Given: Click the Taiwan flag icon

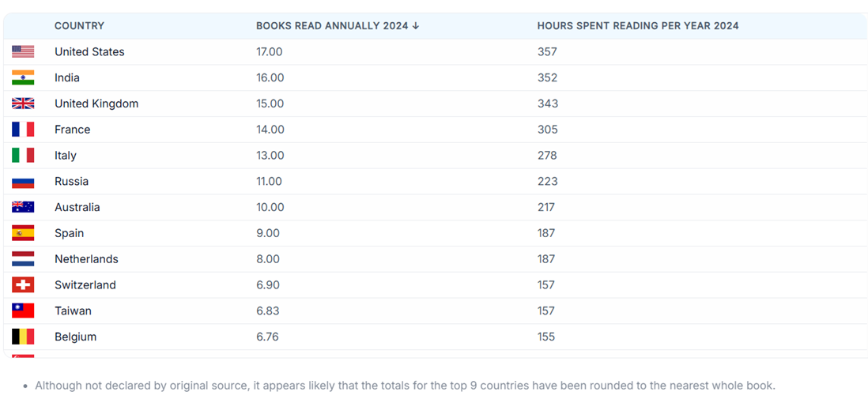Looking at the screenshot, I should (x=23, y=311).
